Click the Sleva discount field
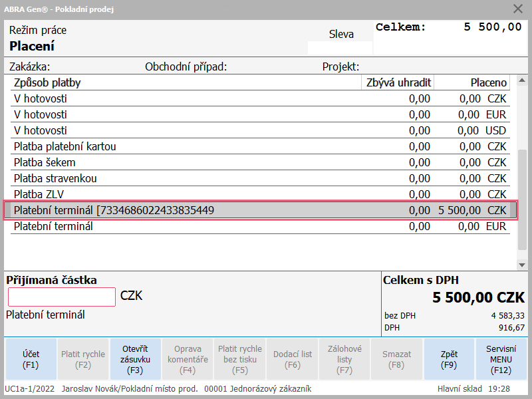This screenshot has height=399, width=532. 340,48
